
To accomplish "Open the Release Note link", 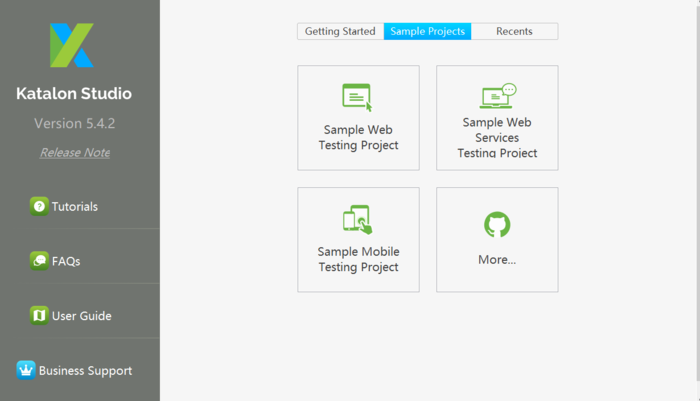I will tap(75, 153).
